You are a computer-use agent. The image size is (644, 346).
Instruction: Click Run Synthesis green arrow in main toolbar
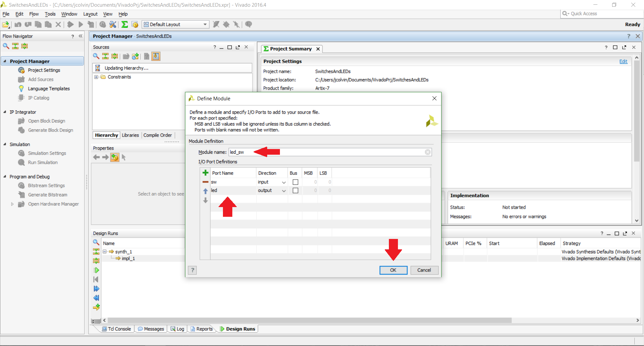pos(70,24)
